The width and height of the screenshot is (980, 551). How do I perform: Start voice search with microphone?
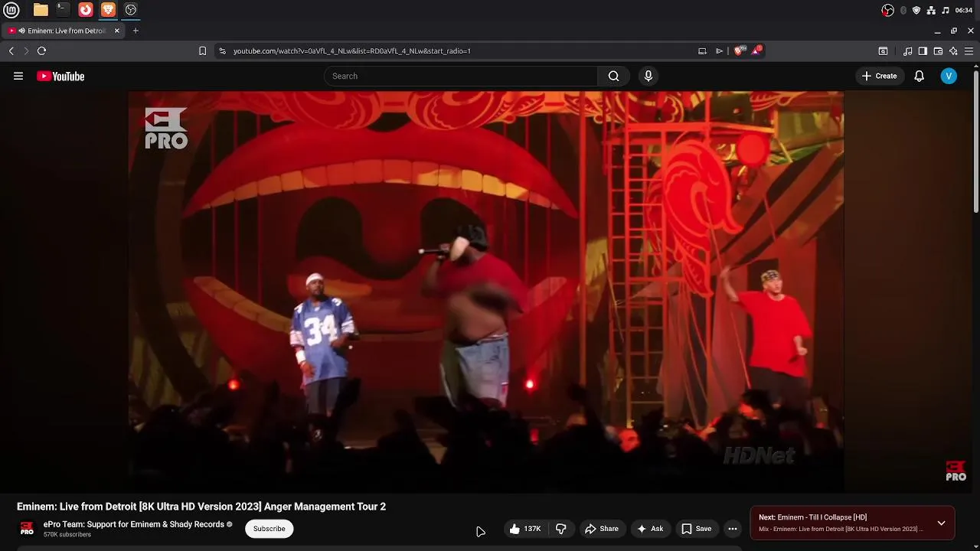(x=648, y=76)
